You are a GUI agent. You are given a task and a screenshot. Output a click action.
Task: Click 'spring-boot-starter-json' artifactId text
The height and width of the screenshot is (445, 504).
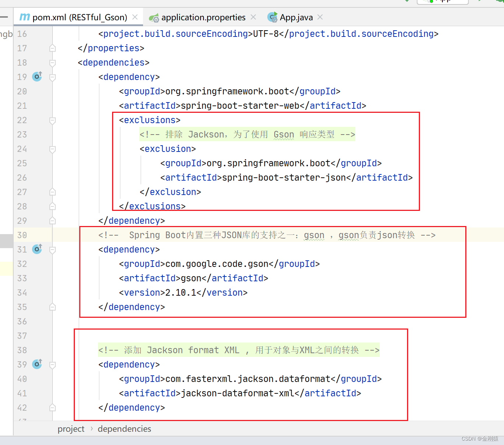pyautogui.click(x=284, y=178)
